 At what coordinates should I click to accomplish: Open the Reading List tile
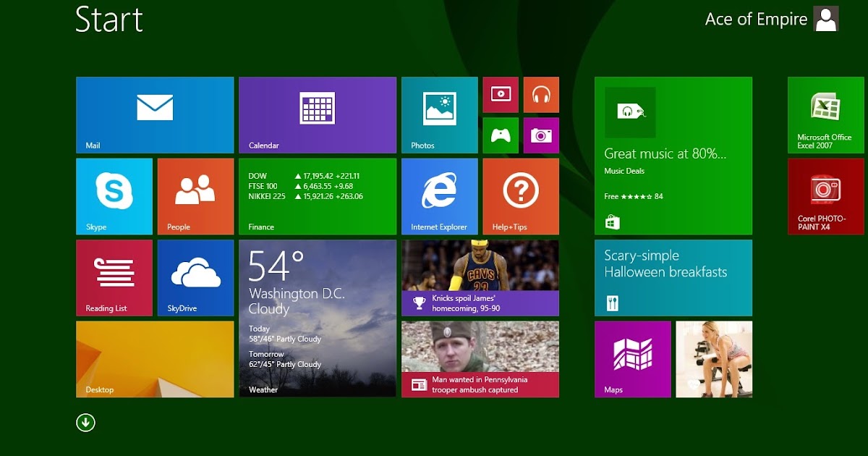[114, 278]
